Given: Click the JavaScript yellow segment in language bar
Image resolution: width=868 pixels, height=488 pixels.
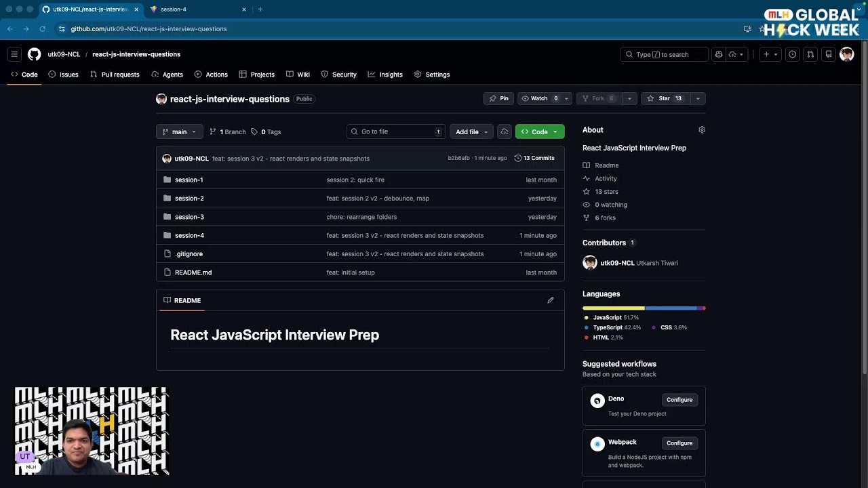Looking at the screenshot, I should click(614, 308).
